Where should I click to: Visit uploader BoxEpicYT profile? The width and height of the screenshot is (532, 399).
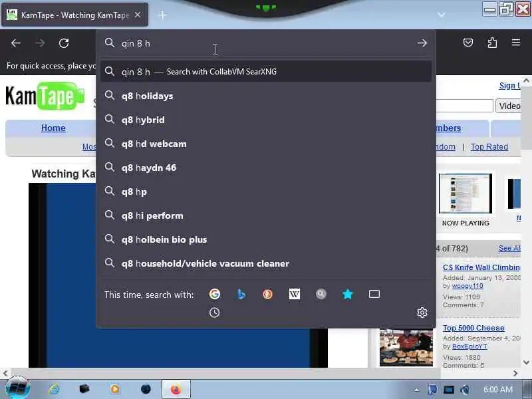coord(469,346)
